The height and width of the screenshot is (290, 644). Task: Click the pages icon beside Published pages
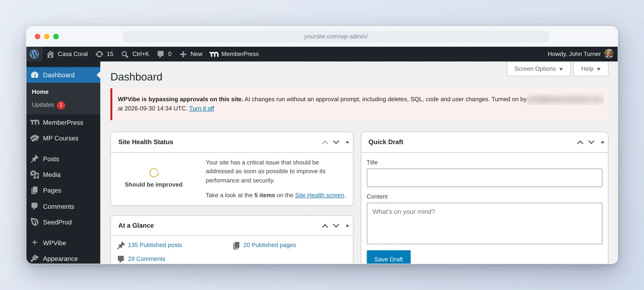coord(236,246)
